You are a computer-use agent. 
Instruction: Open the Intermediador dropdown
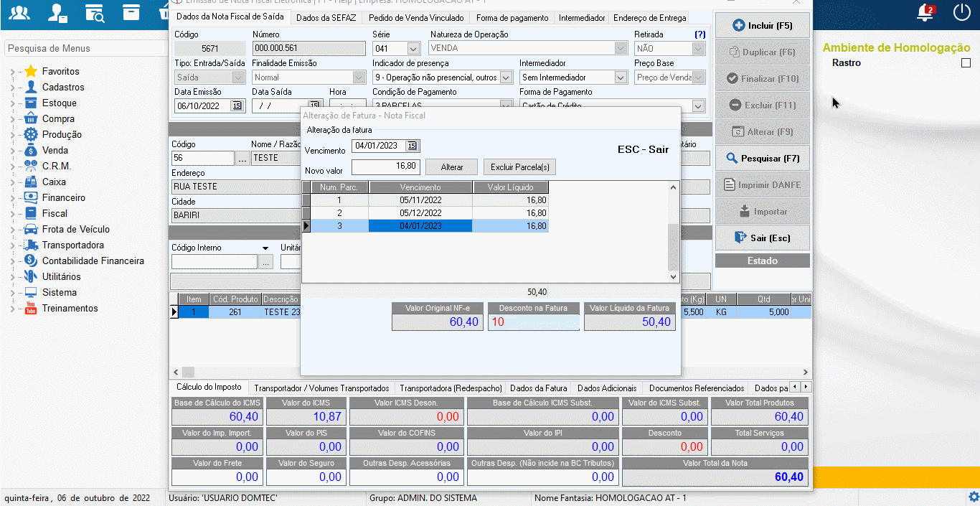tap(621, 78)
